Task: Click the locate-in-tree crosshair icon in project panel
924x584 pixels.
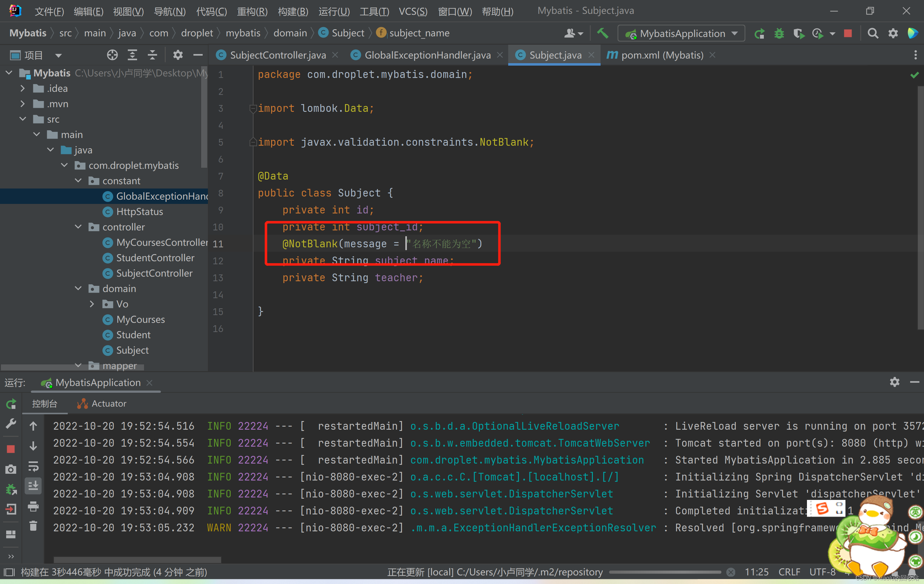Action: [x=112, y=55]
